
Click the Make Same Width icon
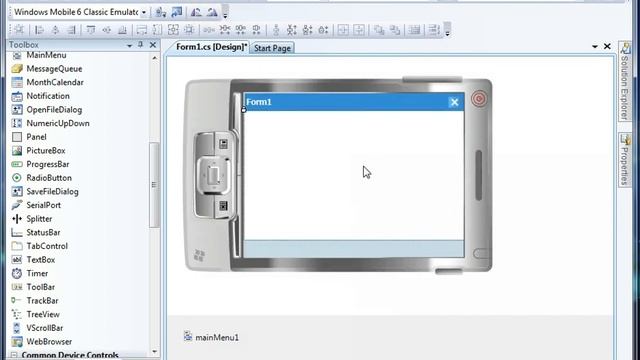tap(142, 30)
